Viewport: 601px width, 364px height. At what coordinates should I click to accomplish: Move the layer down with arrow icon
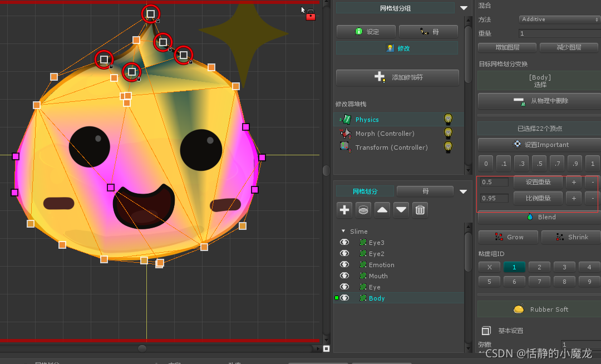pos(401,210)
